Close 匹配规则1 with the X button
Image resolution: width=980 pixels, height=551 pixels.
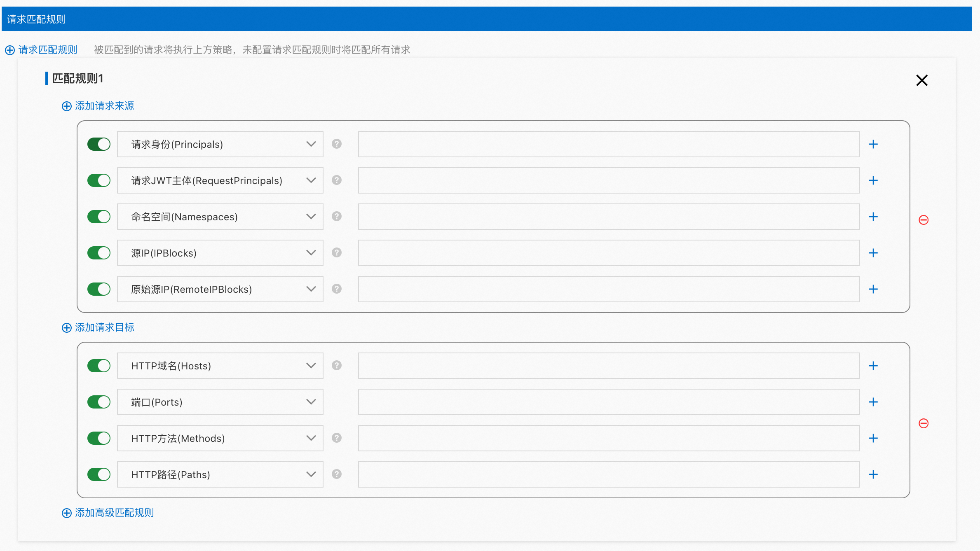pos(921,80)
